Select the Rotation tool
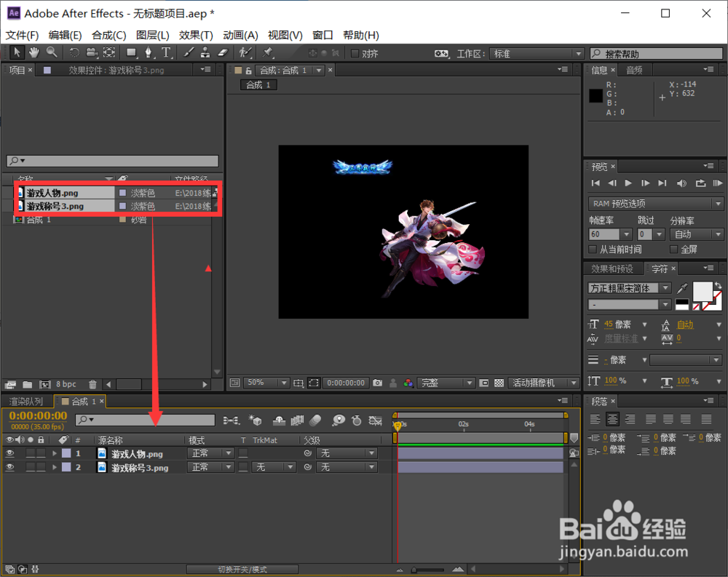The image size is (728, 577). (74, 53)
